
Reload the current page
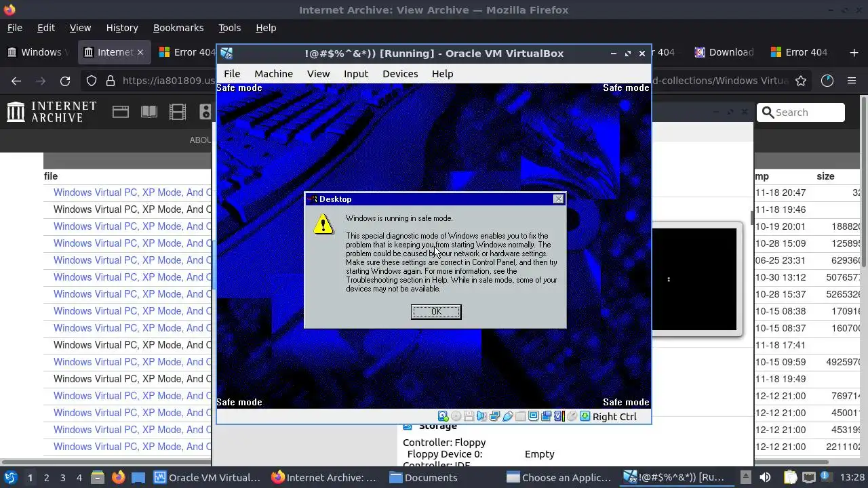click(65, 81)
